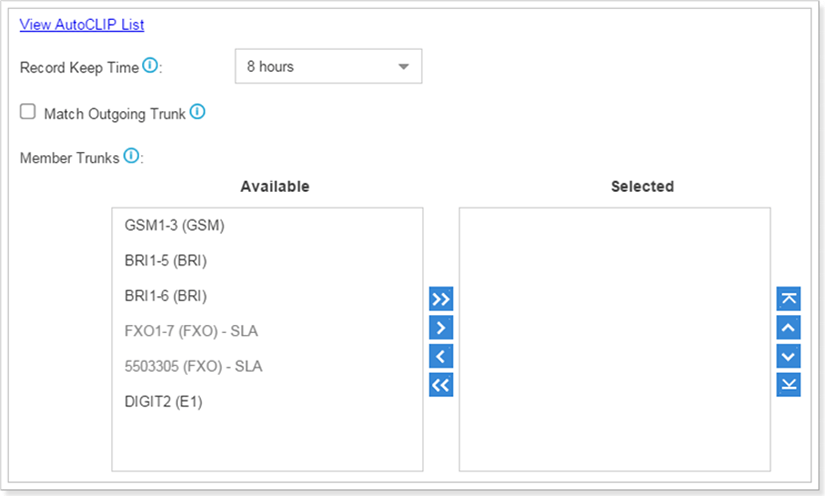Screen dimensions: 825x496
Task: Click the remove selected trunk left-arrow button
Action: 441,356
